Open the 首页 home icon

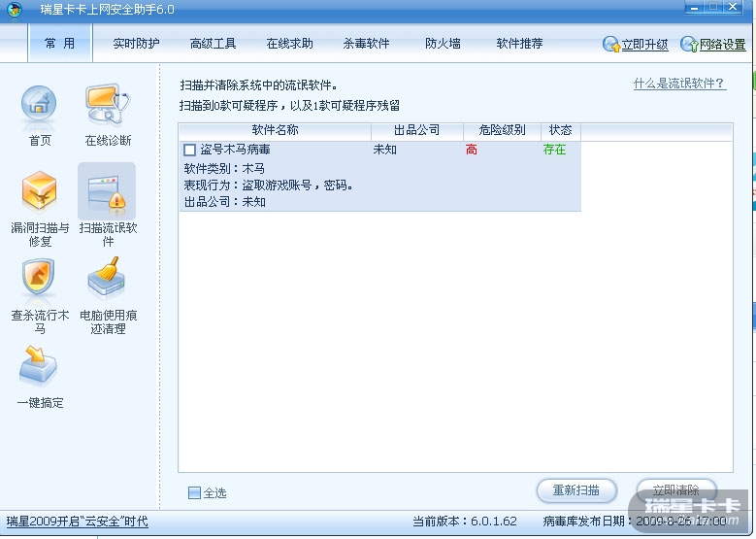[x=39, y=106]
